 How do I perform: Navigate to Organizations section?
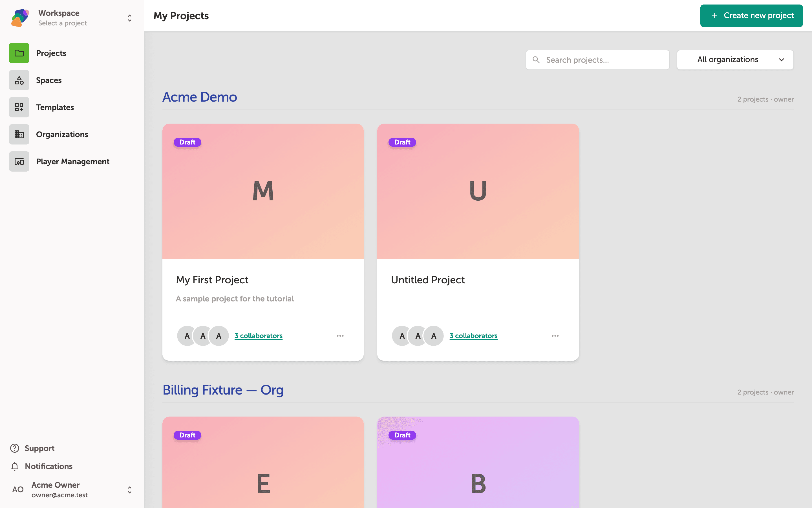pyautogui.click(x=62, y=134)
